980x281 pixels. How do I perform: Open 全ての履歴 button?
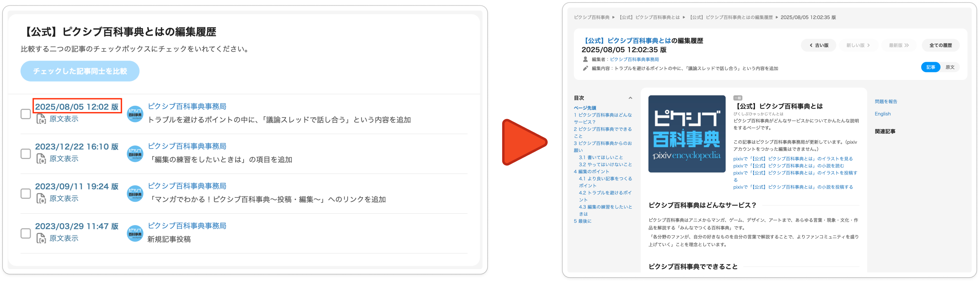[940, 45]
